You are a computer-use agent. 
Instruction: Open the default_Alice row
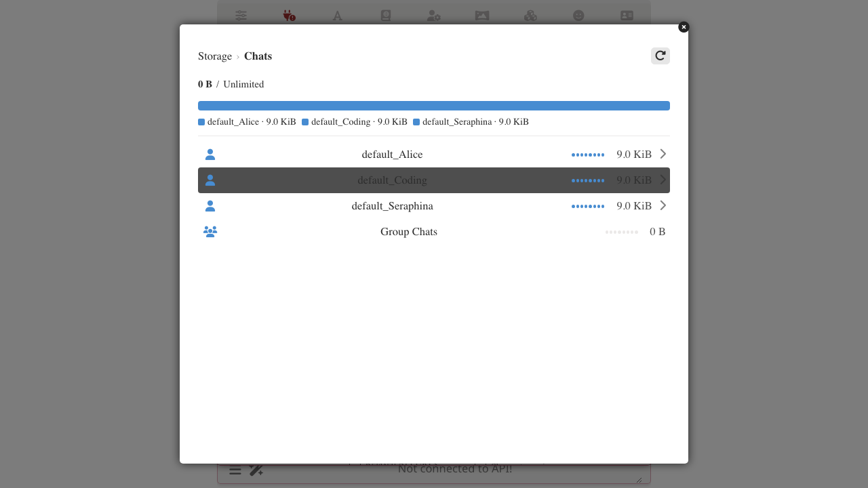pos(434,155)
